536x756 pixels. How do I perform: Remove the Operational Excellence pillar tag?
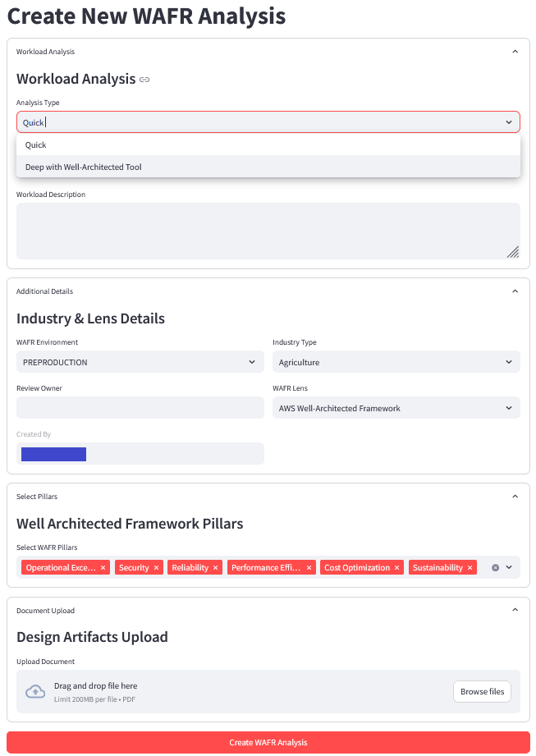point(103,568)
